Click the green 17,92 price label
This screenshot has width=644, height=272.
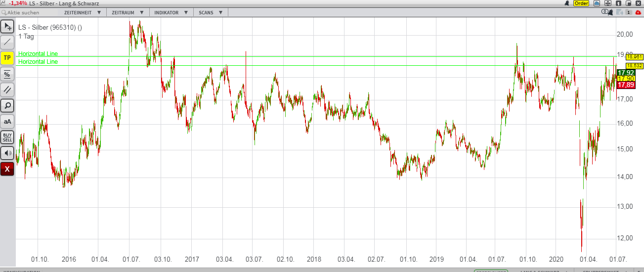coord(626,73)
